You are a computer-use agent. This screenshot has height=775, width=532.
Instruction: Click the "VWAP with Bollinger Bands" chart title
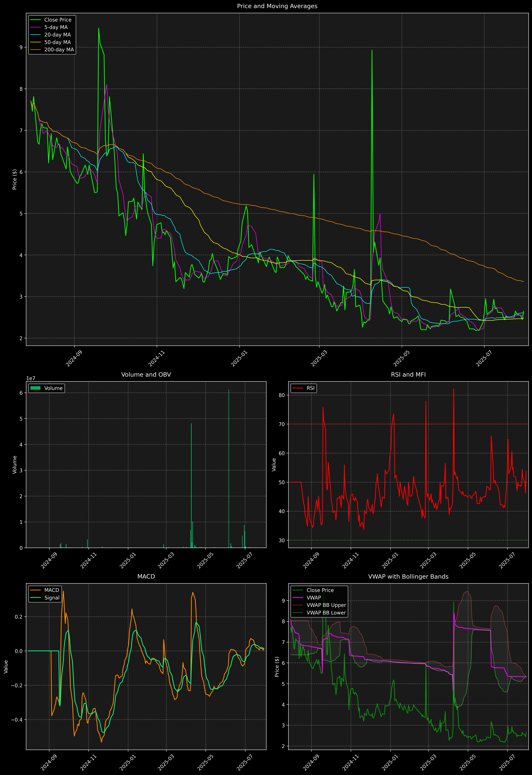coord(408,577)
